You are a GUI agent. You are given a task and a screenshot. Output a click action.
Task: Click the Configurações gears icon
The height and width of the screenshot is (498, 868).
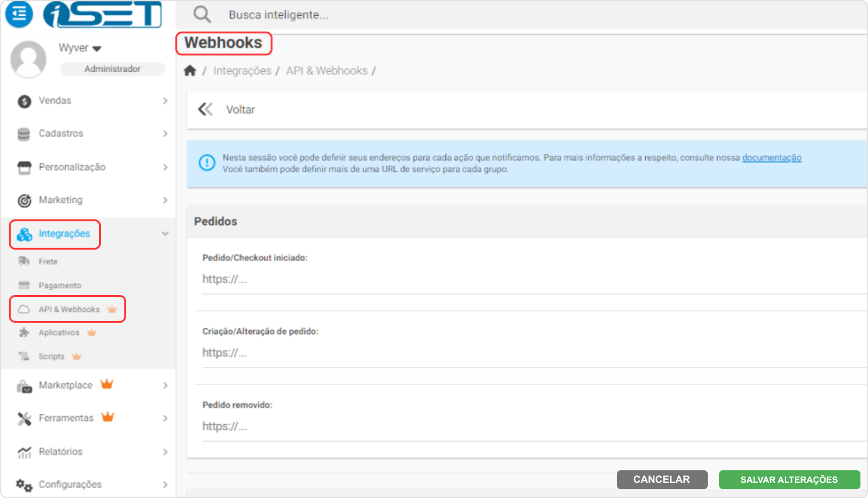pos(24,485)
